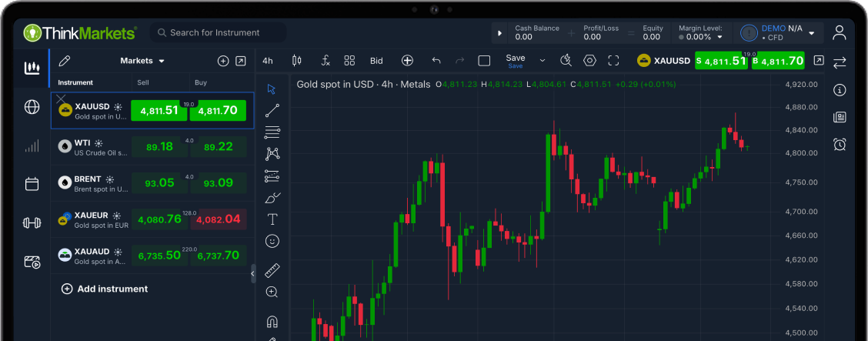Open the chart layout grid icon
This screenshot has width=868, height=341.
pyautogui.click(x=349, y=61)
